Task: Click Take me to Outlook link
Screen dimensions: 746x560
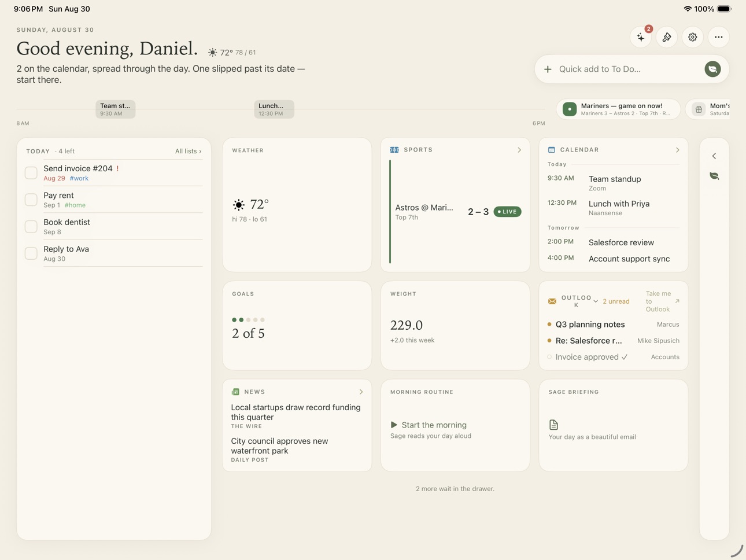Action: tap(658, 301)
